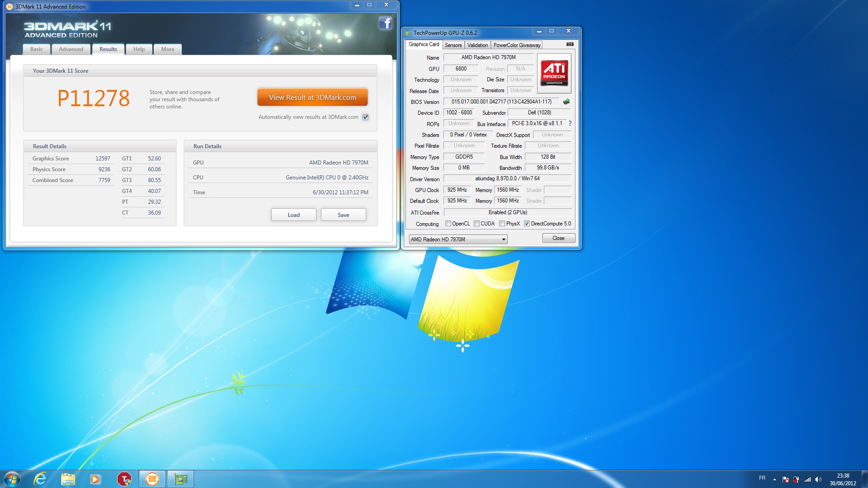Click the Save button
Viewport: 868px width, 488px height.
tap(344, 215)
